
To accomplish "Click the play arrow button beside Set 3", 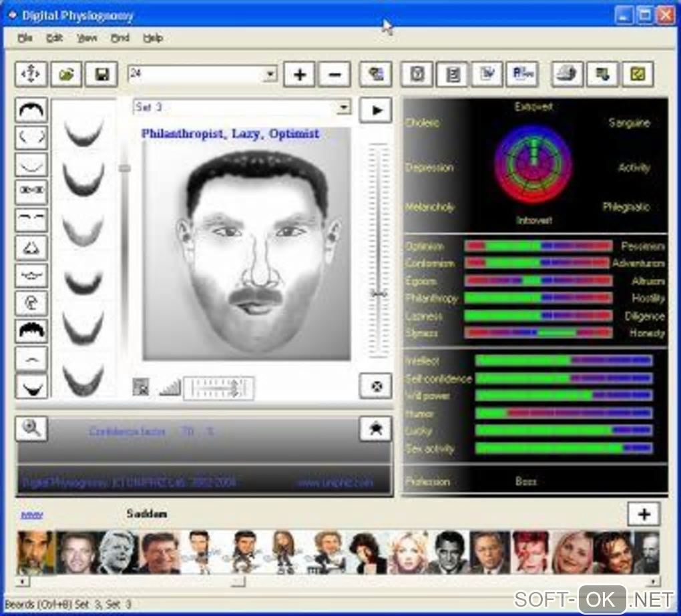I will (376, 110).
